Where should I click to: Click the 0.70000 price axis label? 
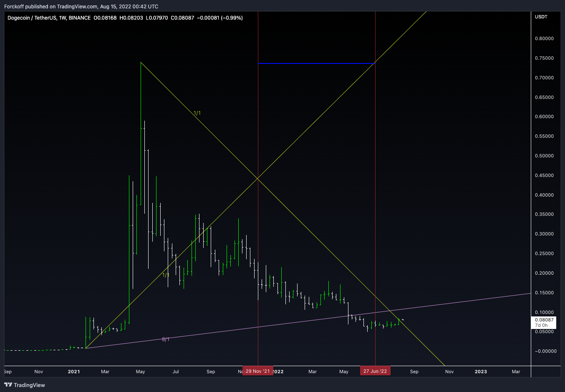[544, 78]
